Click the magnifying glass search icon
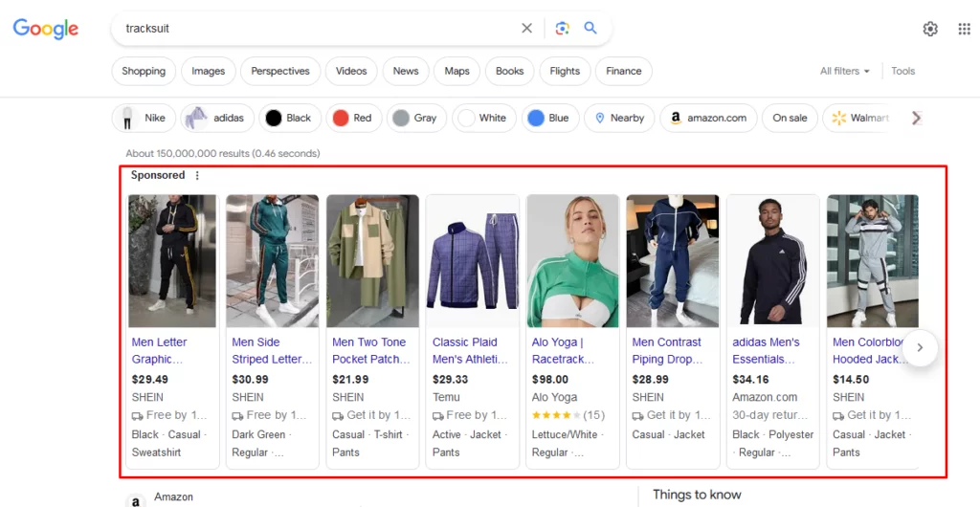 tap(590, 28)
